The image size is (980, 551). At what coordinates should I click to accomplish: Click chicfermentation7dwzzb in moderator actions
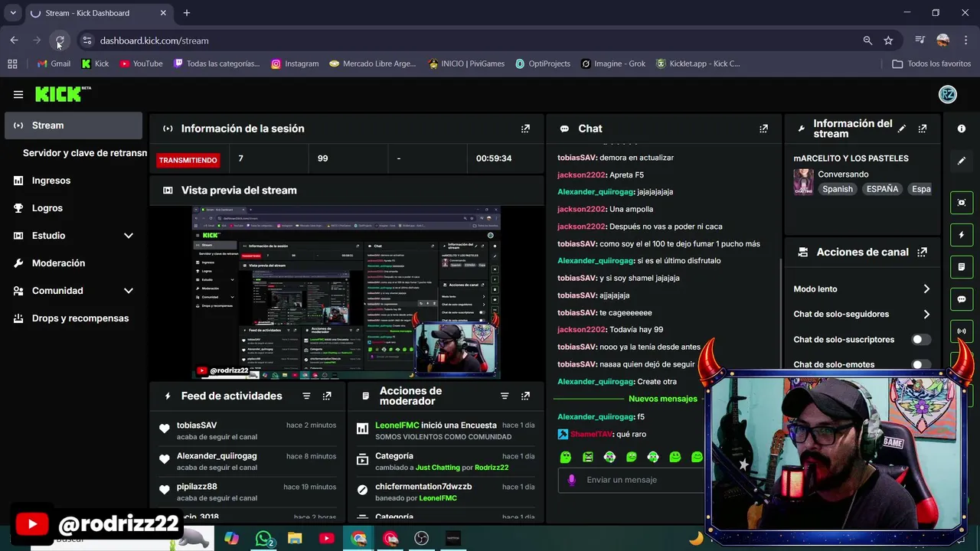[x=423, y=486]
